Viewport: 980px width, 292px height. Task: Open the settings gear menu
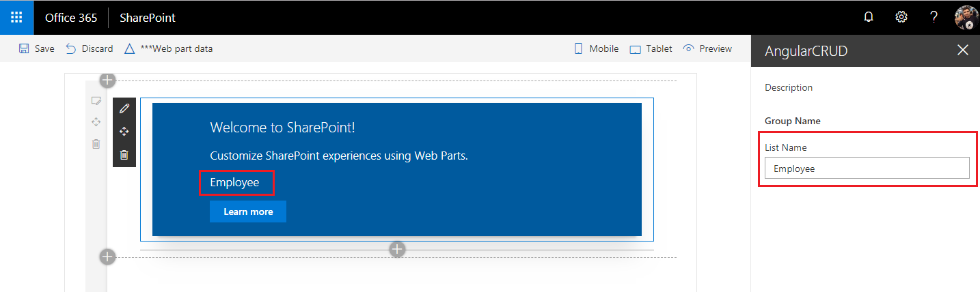coord(901,17)
